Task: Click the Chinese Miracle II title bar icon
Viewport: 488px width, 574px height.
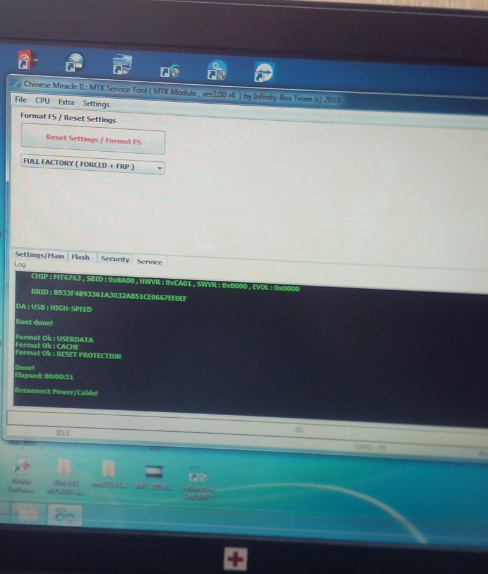Action: tap(15, 84)
